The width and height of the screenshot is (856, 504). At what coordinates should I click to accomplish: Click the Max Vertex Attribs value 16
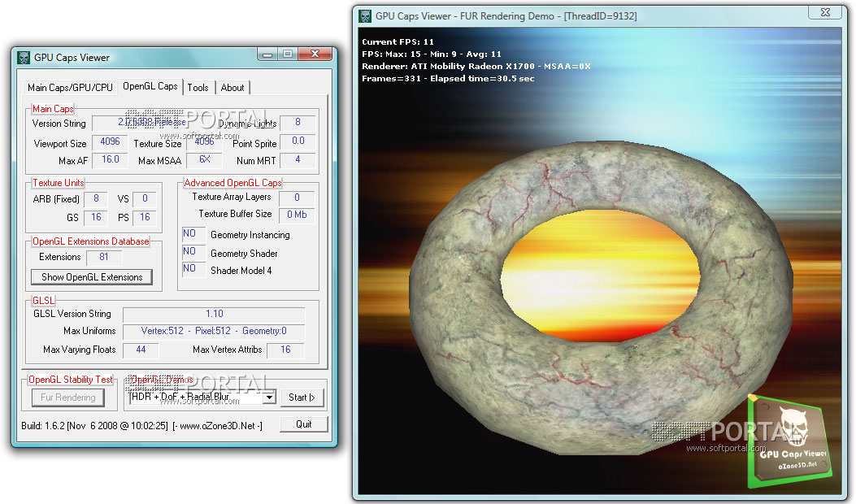coord(285,350)
